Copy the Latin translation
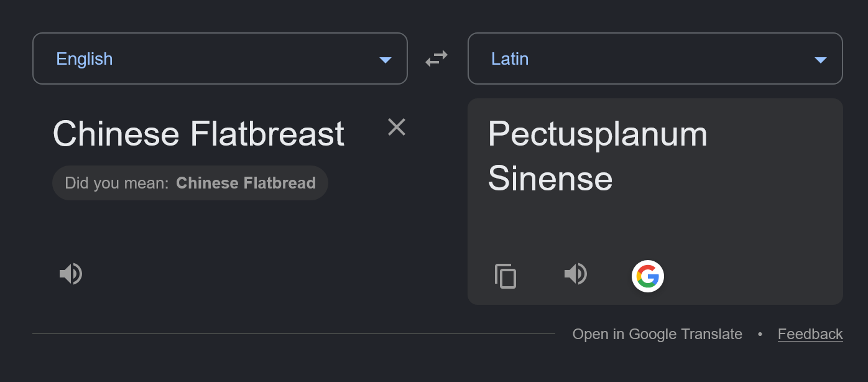 click(x=506, y=276)
